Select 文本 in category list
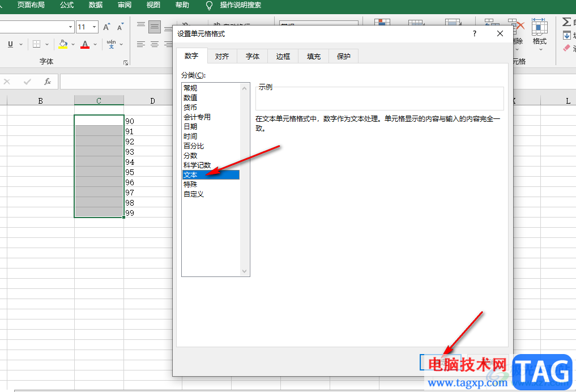Viewport: 576px width, 392px height. (211, 175)
